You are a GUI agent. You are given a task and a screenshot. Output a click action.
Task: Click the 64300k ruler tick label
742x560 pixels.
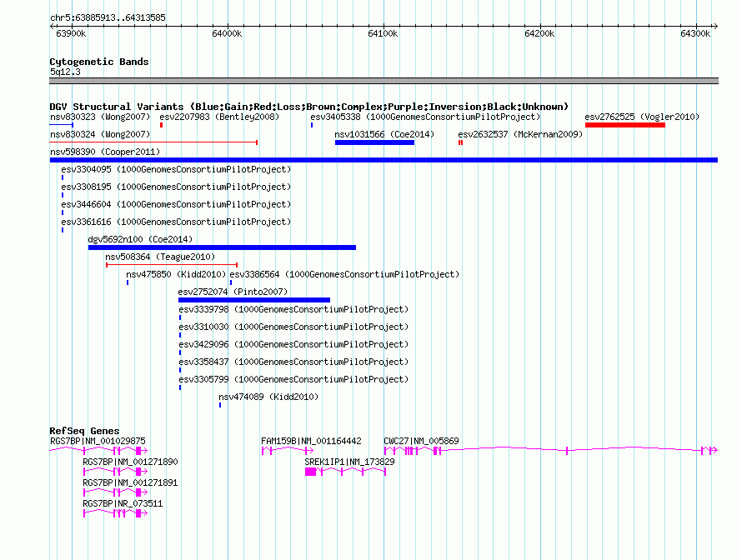click(x=695, y=33)
